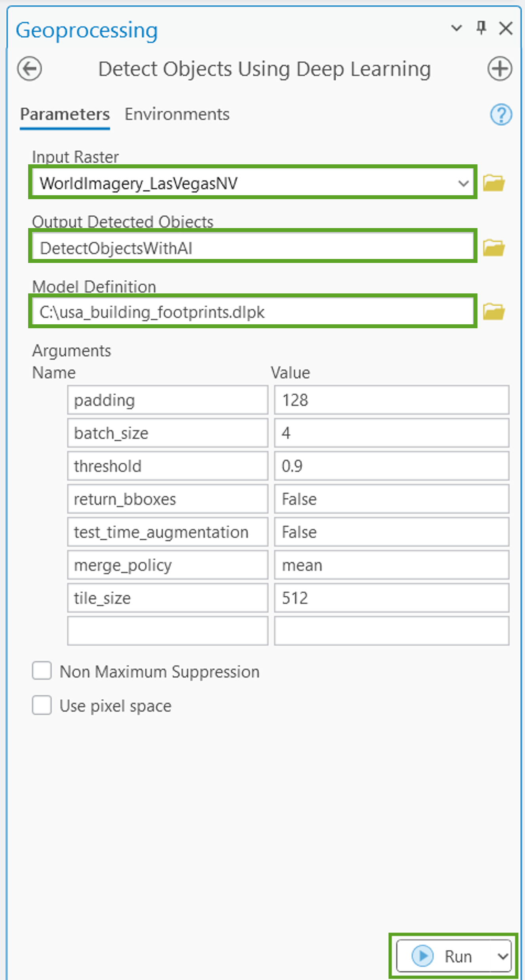Browse for Model Definition file
Screen dimensions: 525x980
494,312
